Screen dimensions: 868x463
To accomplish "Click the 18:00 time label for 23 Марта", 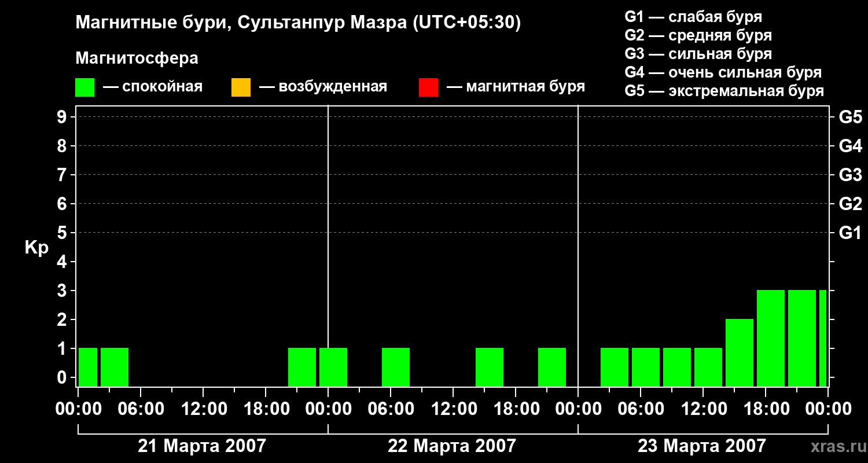I will click(x=766, y=409).
